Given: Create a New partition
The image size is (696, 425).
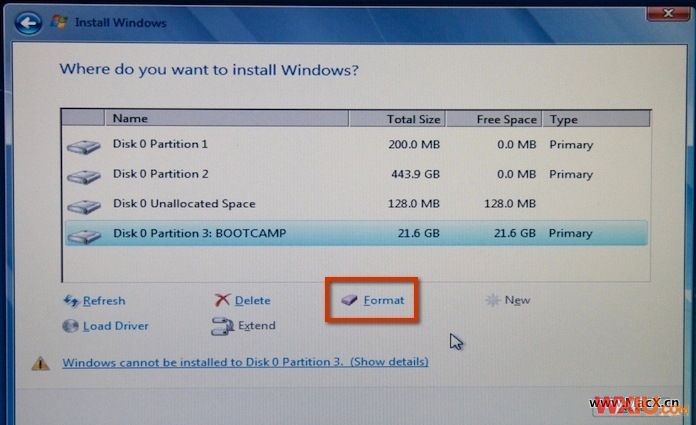Looking at the screenshot, I should [517, 300].
